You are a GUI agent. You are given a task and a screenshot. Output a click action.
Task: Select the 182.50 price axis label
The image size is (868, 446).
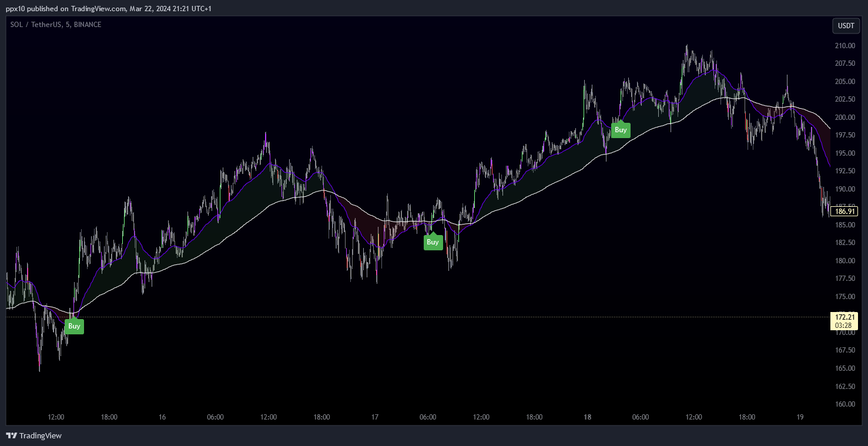pos(844,243)
